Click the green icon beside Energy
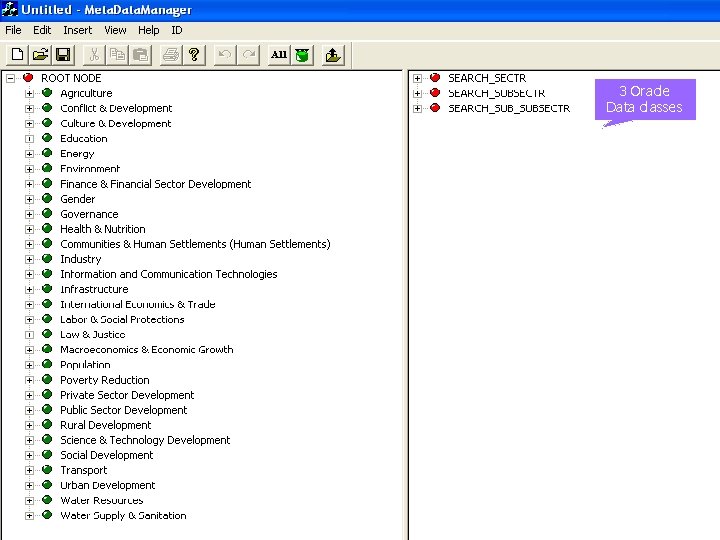720x540 pixels. [x=47, y=153]
